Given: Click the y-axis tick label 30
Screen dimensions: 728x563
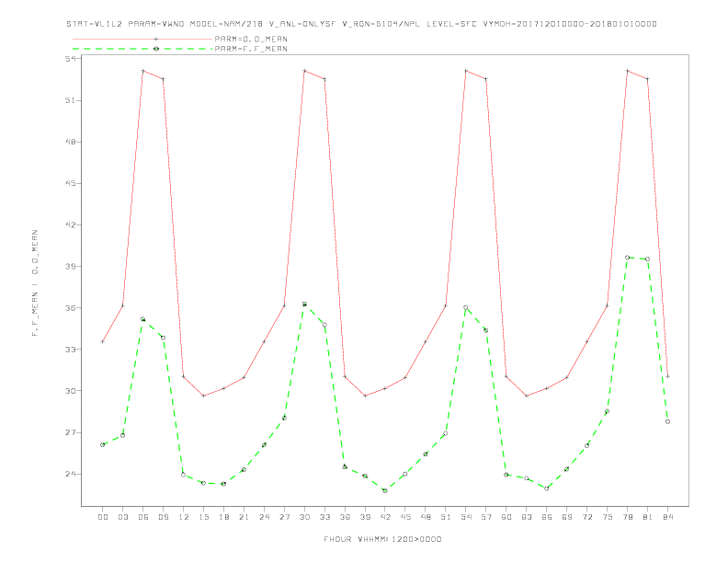Looking at the screenshot, I should point(71,391).
